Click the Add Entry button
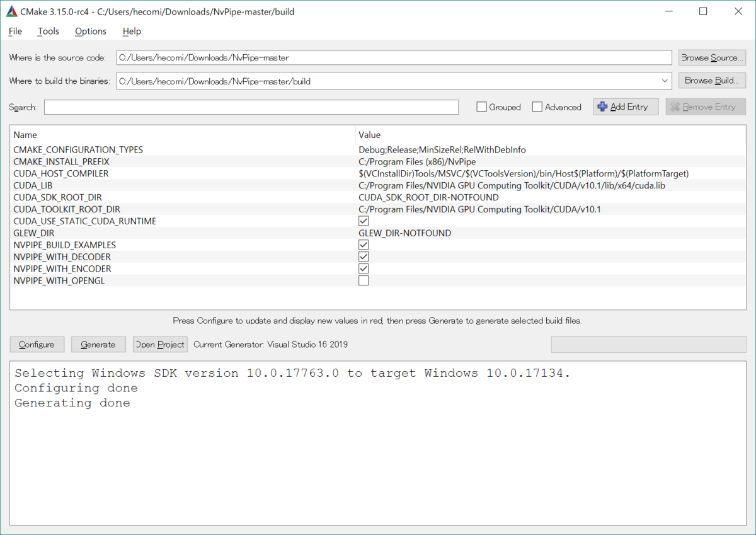This screenshot has height=535, width=756. (626, 107)
